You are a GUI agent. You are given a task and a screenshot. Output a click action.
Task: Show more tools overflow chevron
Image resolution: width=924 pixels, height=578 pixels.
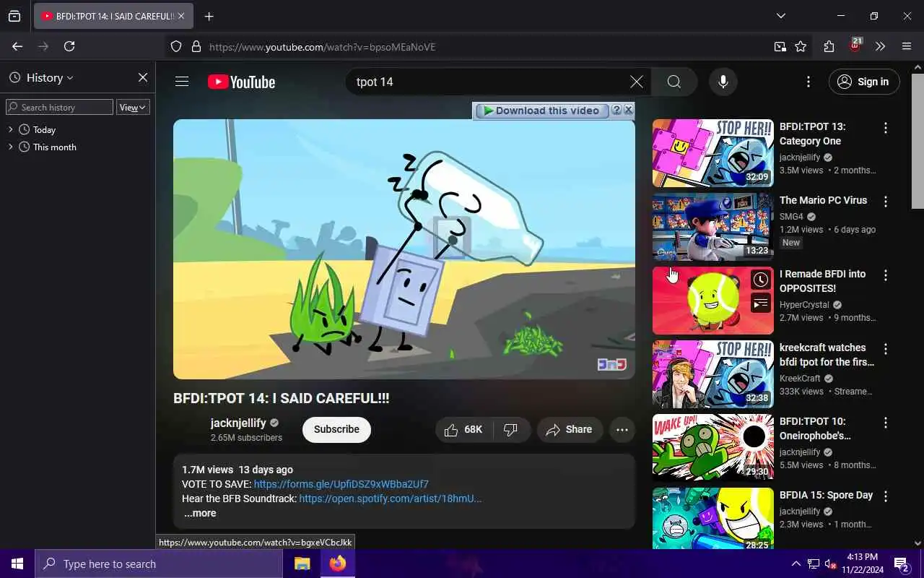[880, 47]
